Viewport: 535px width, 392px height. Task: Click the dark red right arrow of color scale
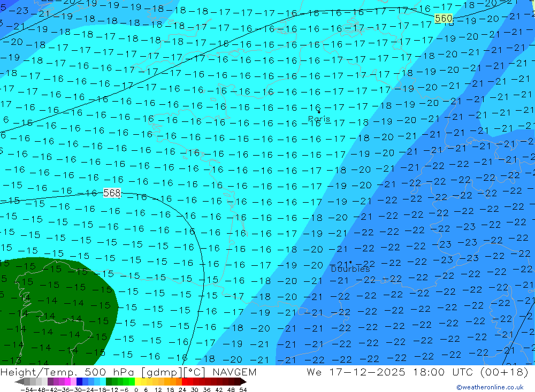coord(243,382)
